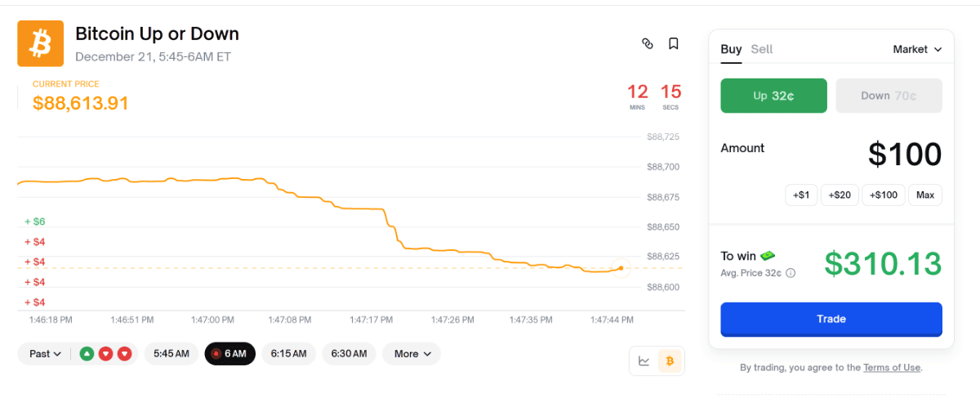Click the first red down-arrow past result
980x403 pixels.
click(x=106, y=354)
